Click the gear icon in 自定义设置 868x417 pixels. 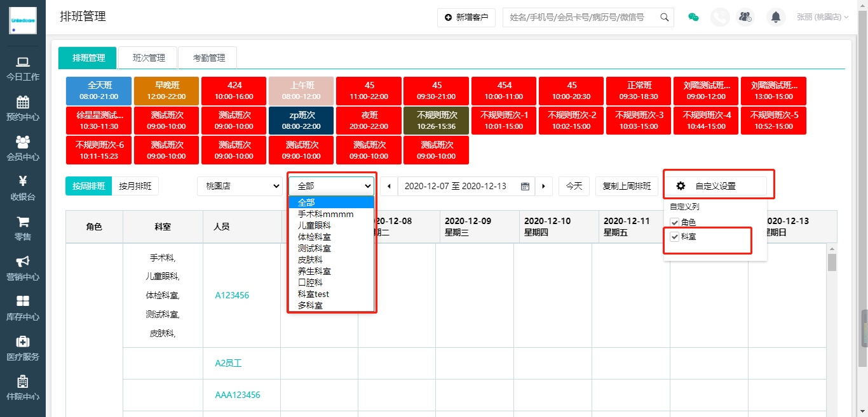click(x=681, y=186)
